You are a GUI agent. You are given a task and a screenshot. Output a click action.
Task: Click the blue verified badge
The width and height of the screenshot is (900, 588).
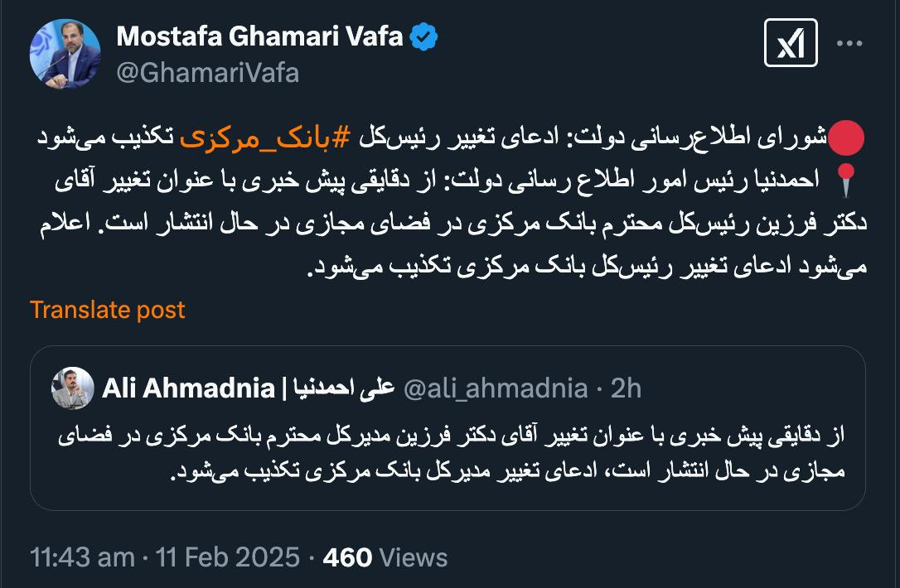click(x=425, y=37)
